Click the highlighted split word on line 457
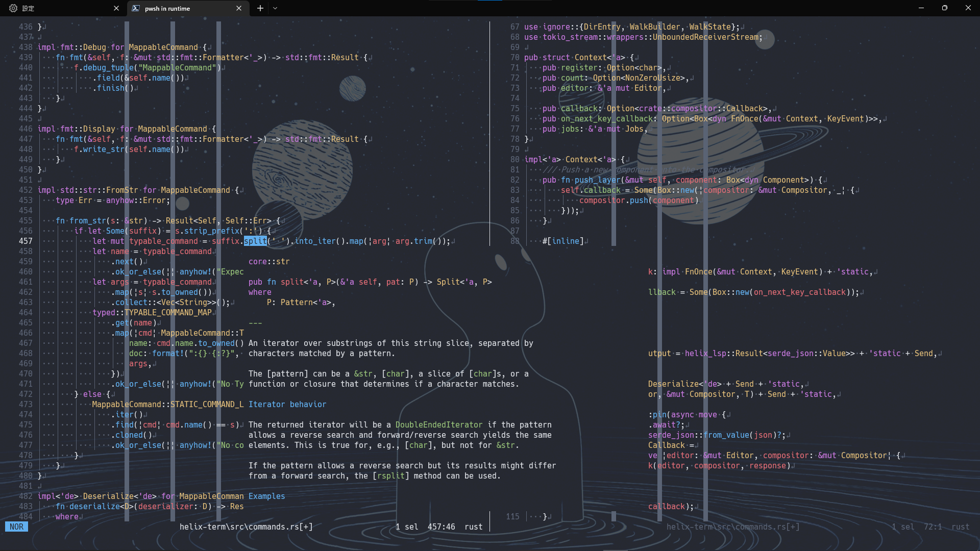 coord(255,241)
